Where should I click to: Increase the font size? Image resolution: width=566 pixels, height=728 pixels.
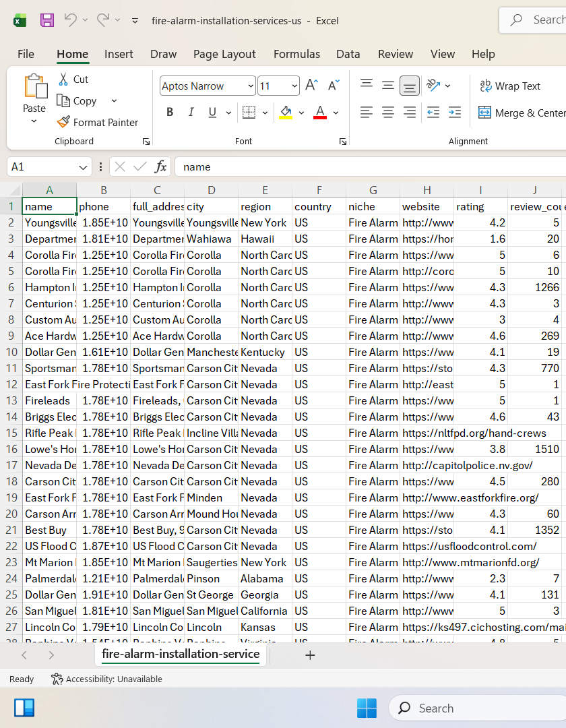[x=312, y=86]
